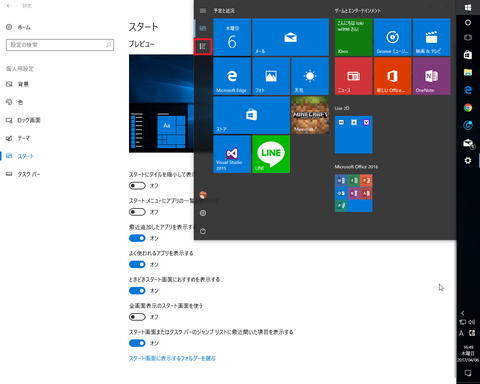Open the Mail icon on taskbar
This screenshot has height=384, width=480.
pyautogui.click(x=468, y=143)
